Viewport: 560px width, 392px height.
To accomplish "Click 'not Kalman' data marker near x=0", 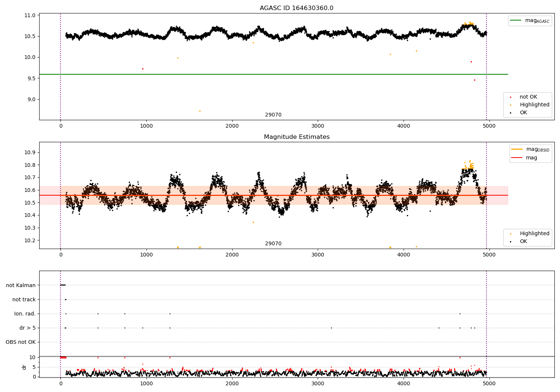I will pyautogui.click(x=63, y=285).
